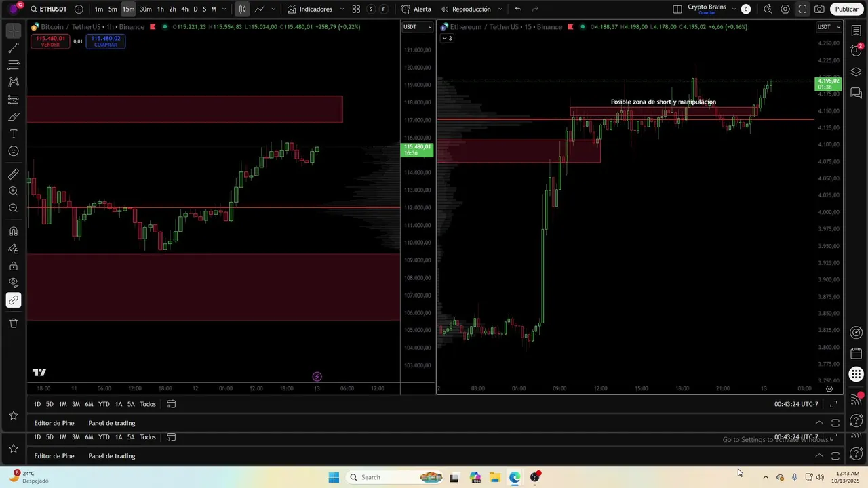Click the Publicar button

tap(846, 9)
